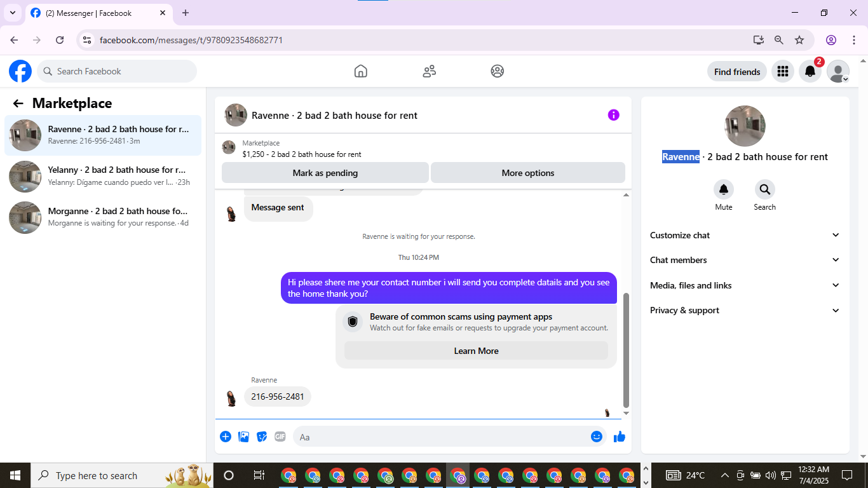Open Morganne conversation in Marketplace list
The height and width of the screenshot is (488, 868).
(x=103, y=217)
